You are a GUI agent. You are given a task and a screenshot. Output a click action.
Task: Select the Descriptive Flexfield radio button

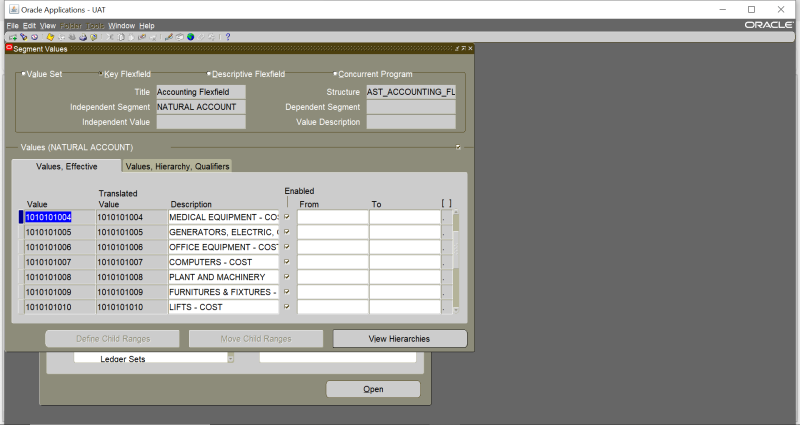(x=209, y=74)
